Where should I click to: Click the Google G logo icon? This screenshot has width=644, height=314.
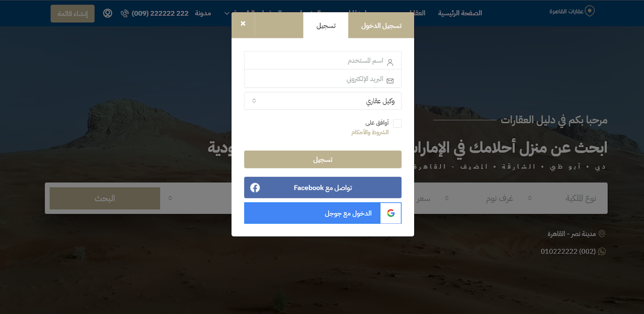(x=391, y=213)
